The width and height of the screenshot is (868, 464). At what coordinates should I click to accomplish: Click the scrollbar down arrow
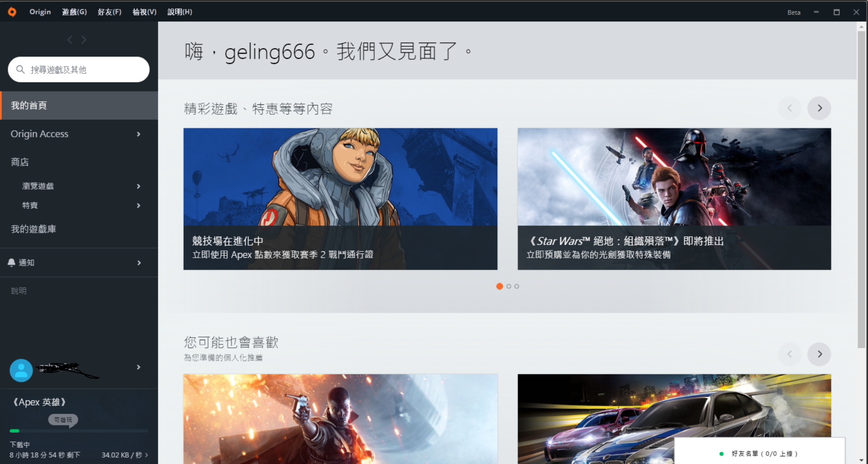(861, 460)
